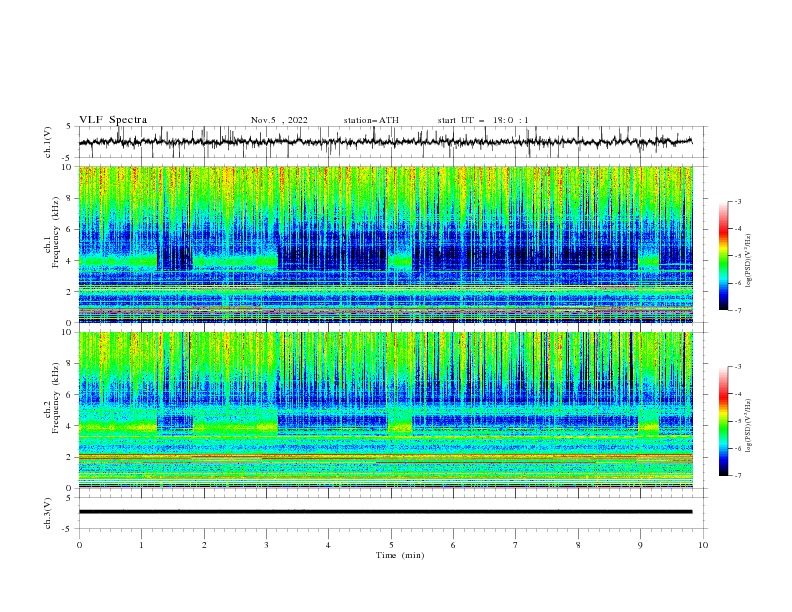
Task: Click the '-3' label on ch.1 colorbar
Action: click(737, 201)
